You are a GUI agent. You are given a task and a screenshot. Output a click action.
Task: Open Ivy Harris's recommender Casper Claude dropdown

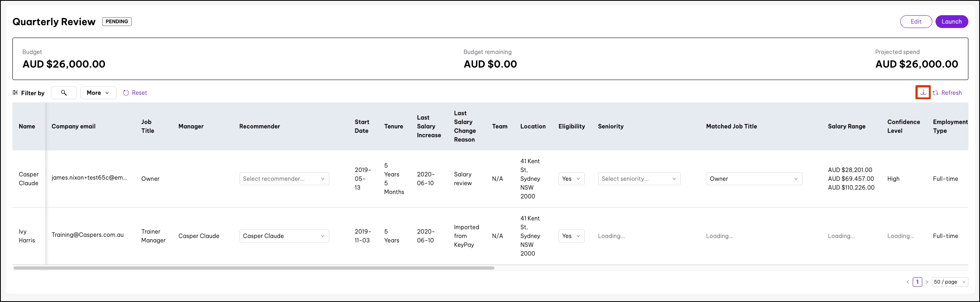point(284,236)
